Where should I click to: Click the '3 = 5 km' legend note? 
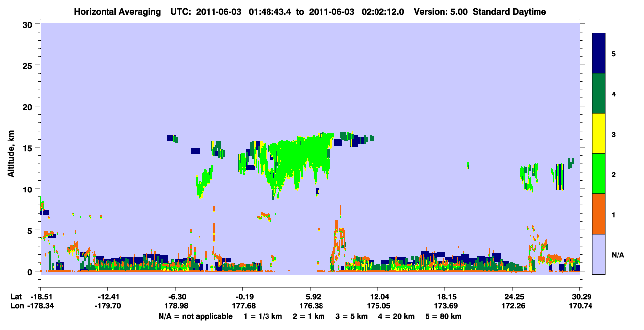tap(352, 316)
